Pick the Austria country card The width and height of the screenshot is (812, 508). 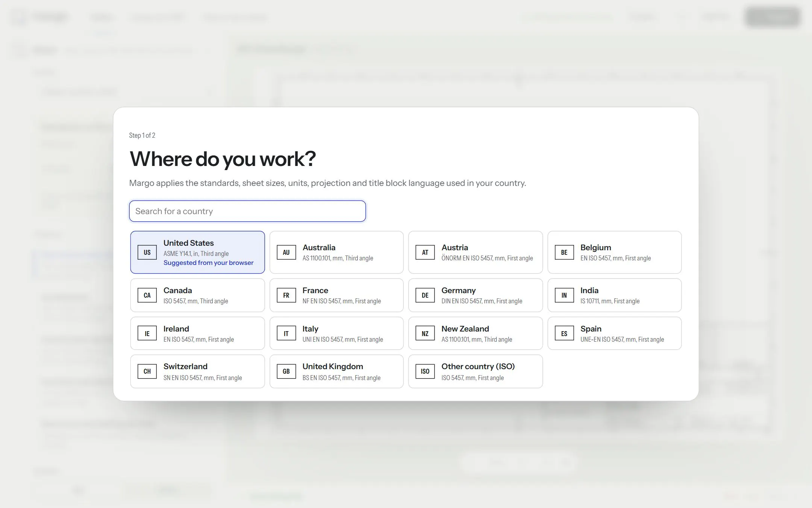pyautogui.click(x=476, y=252)
